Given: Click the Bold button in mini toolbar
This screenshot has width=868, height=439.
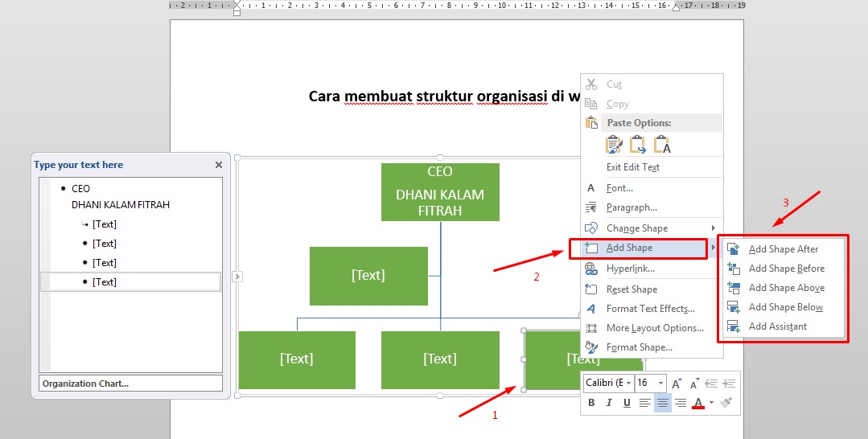Looking at the screenshot, I should click(591, 403).
